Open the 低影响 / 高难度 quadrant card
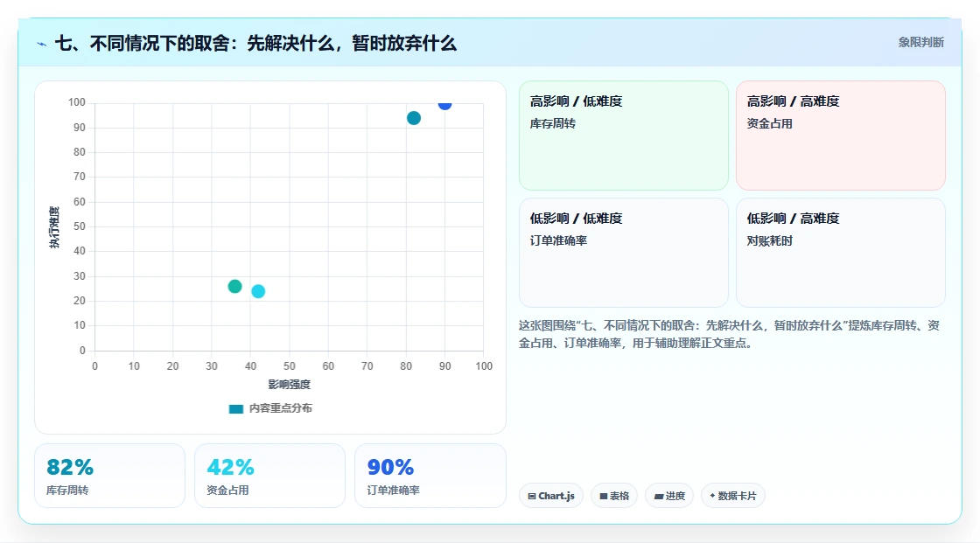Screen dimensions: 980x543 (841, 253)
